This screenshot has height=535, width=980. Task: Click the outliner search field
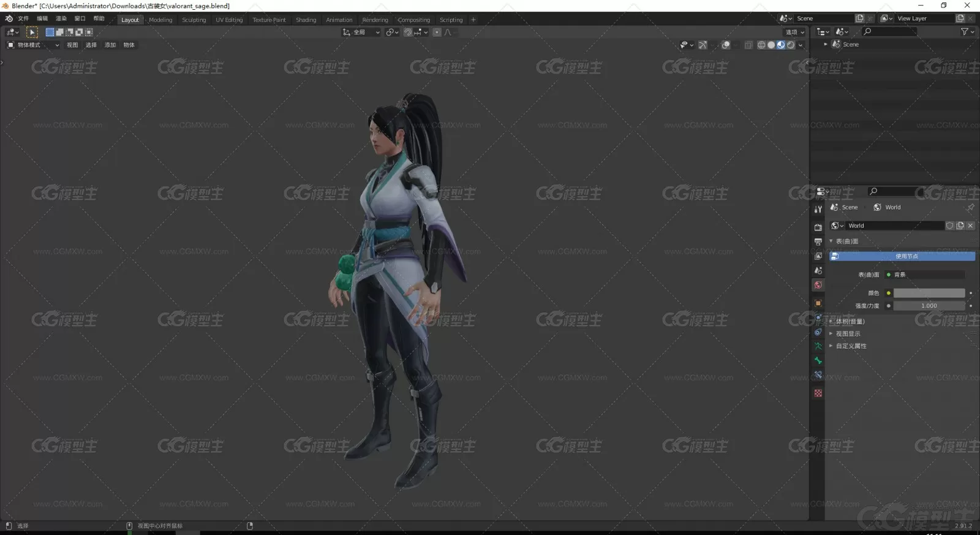pos(889,31)
